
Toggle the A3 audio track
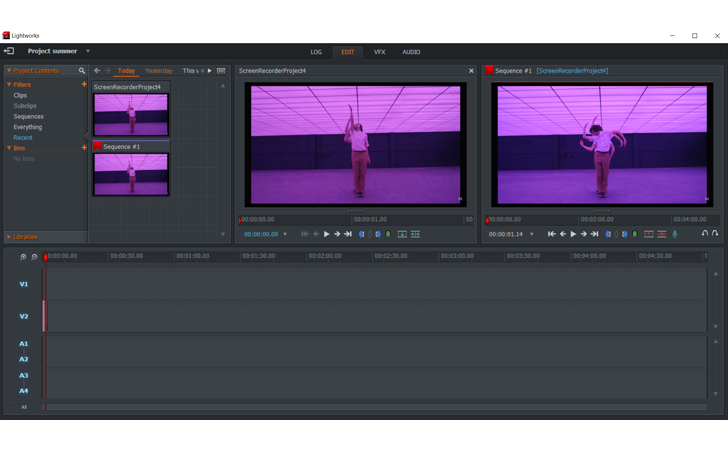point(24,375)
